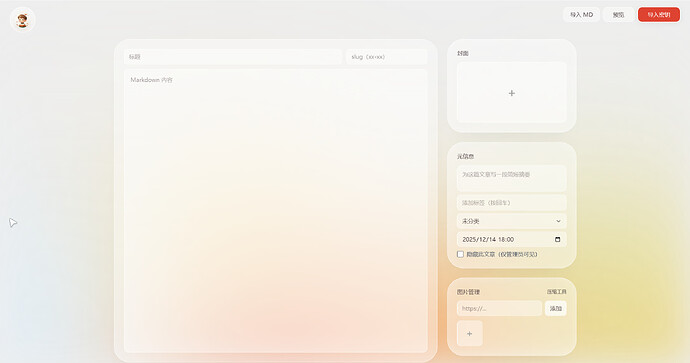Toggle the hide-this-article checkbox
This screenshot has height=363, width=690.
(460, 254)
